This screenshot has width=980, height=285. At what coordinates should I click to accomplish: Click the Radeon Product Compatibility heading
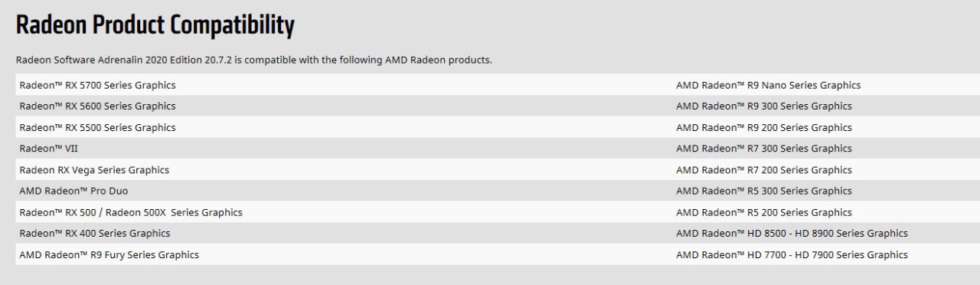(x=155, y=25)
